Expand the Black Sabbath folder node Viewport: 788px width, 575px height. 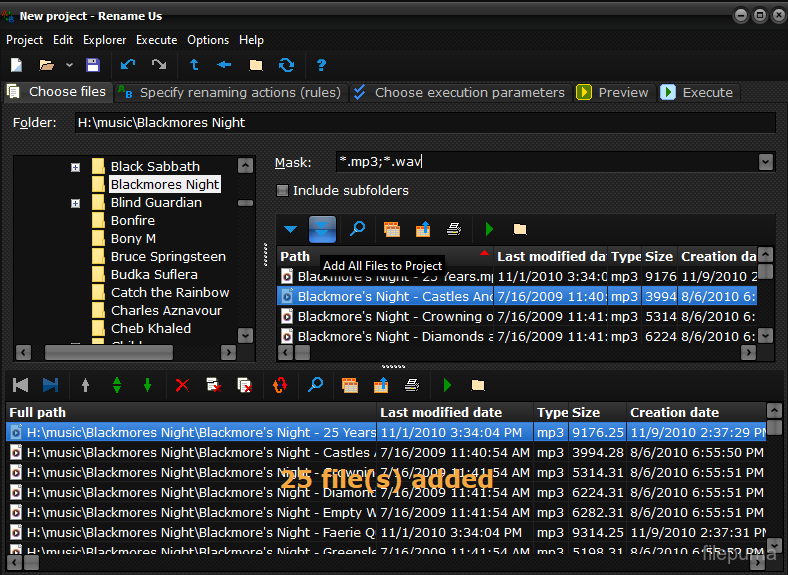tap(75, 167)
